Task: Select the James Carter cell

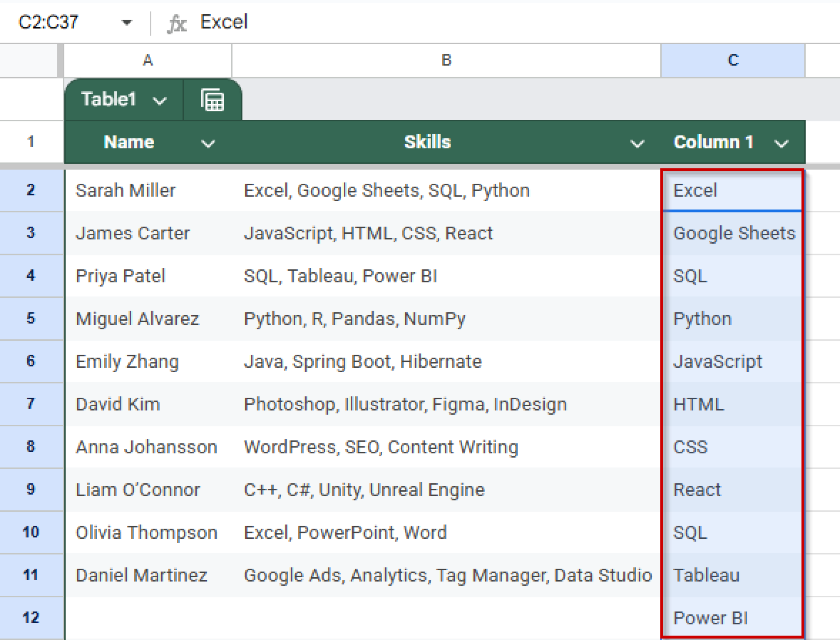Action: coord(132,233)
